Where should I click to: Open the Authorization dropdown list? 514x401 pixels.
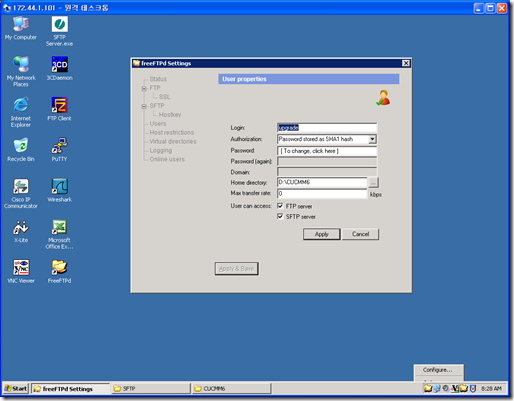[372, 139]
